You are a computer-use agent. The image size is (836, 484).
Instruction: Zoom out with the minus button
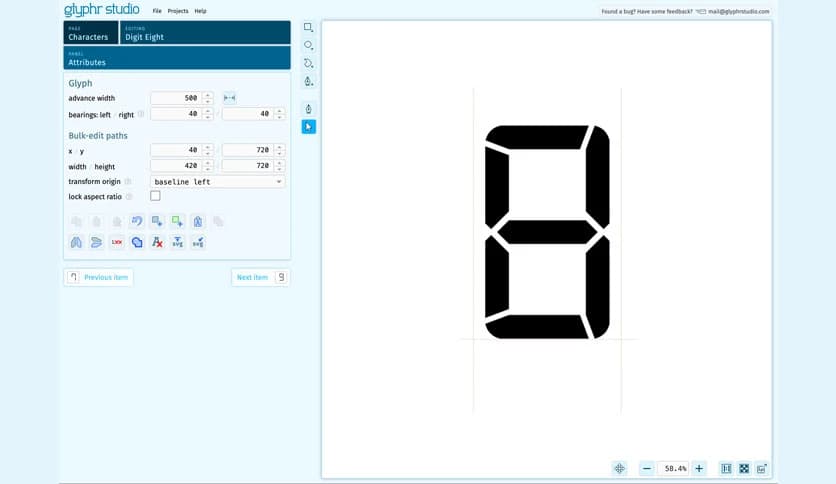click(x=647, y=469)
